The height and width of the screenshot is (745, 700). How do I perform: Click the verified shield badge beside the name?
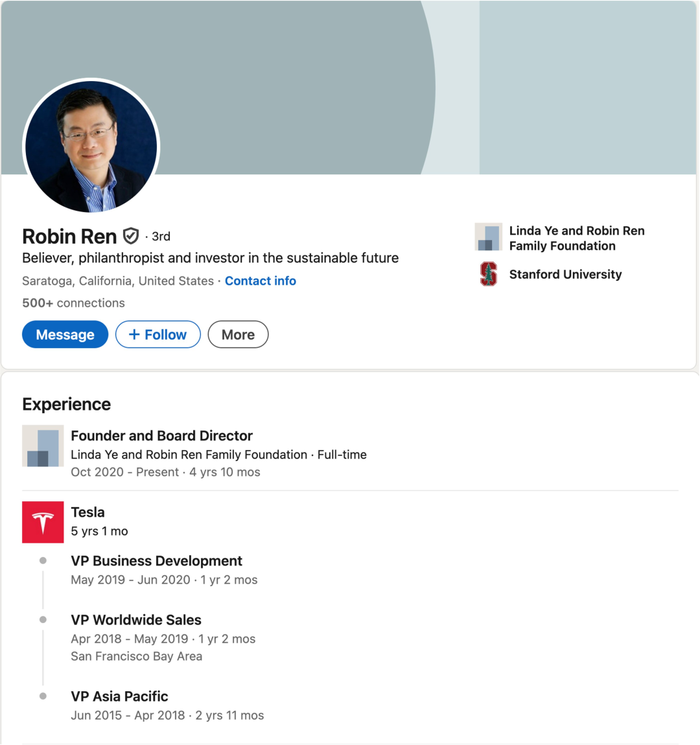click(x=131, y=236)
